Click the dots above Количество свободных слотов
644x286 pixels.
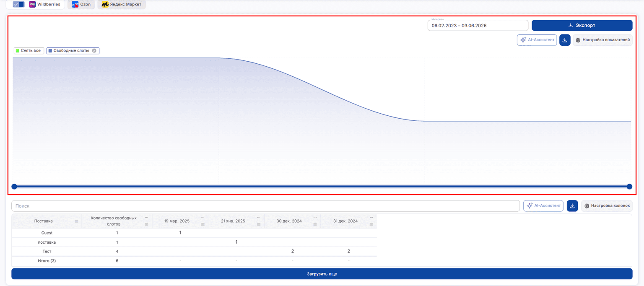click(147, 217)
